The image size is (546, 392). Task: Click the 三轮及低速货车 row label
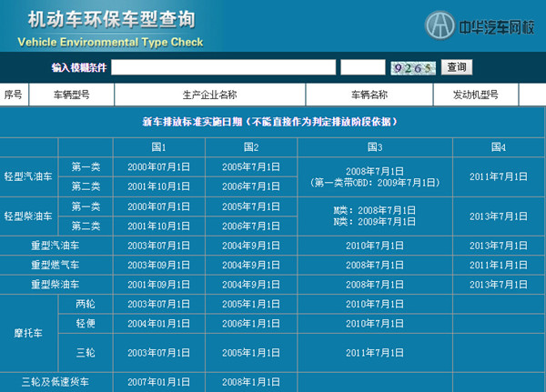tap(56, 382)
